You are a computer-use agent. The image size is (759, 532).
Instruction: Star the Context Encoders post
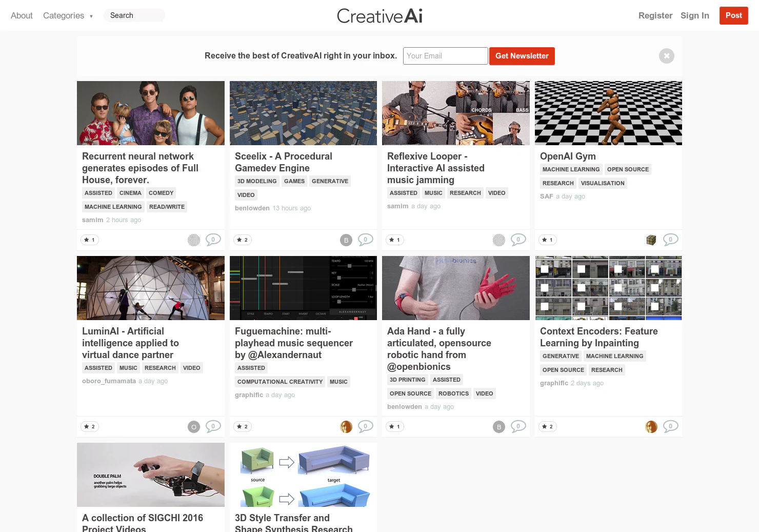point(548,426)
